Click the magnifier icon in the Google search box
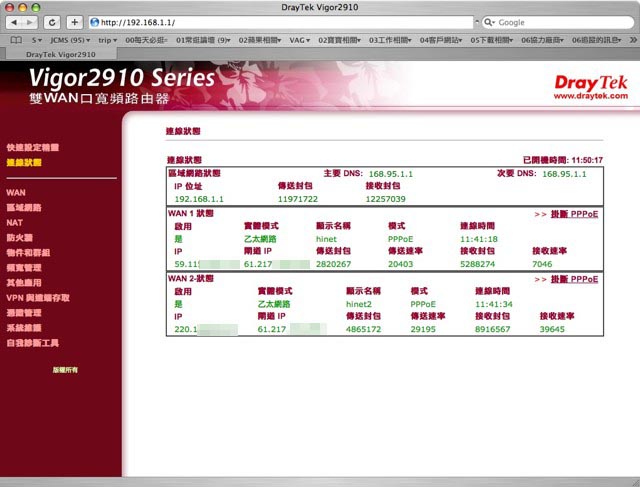 489,22
